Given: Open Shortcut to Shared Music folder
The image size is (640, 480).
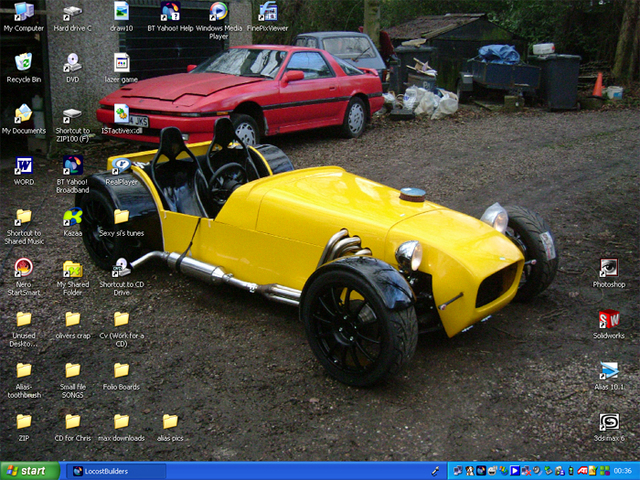Looking at the screenshot, I should point(24,227).
